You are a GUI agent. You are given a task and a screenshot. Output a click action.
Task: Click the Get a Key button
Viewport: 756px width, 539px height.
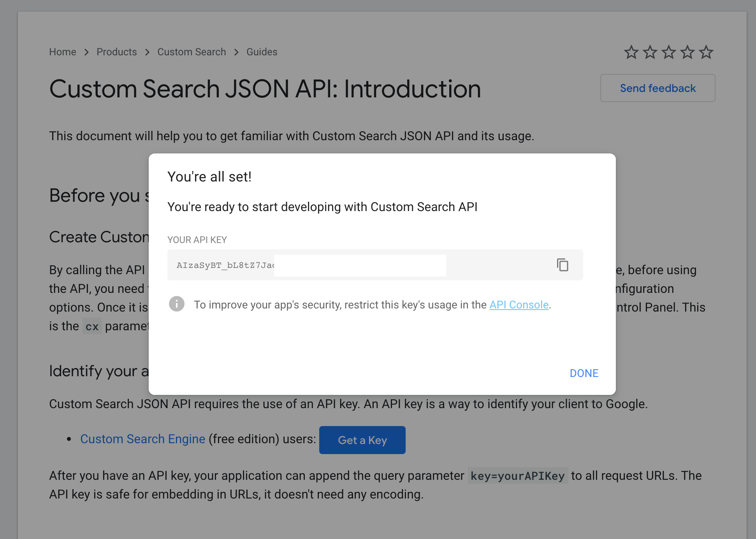[x=362, y=440]
